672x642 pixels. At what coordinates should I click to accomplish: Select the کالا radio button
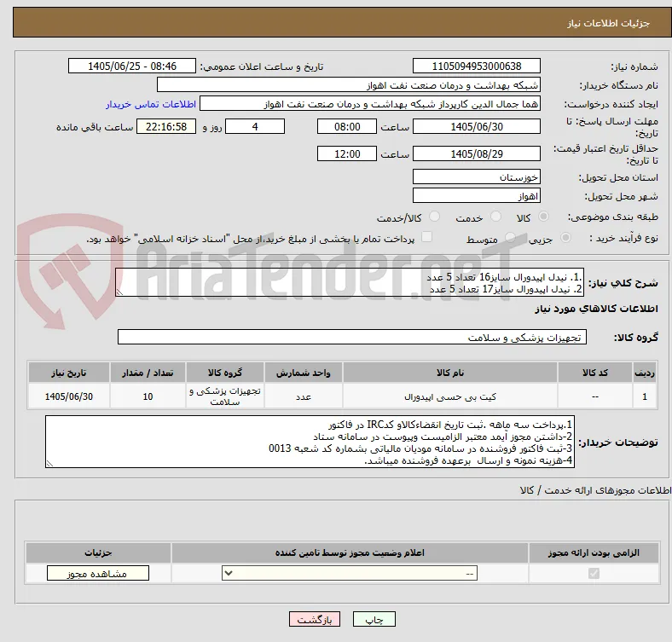pos(543,217)
